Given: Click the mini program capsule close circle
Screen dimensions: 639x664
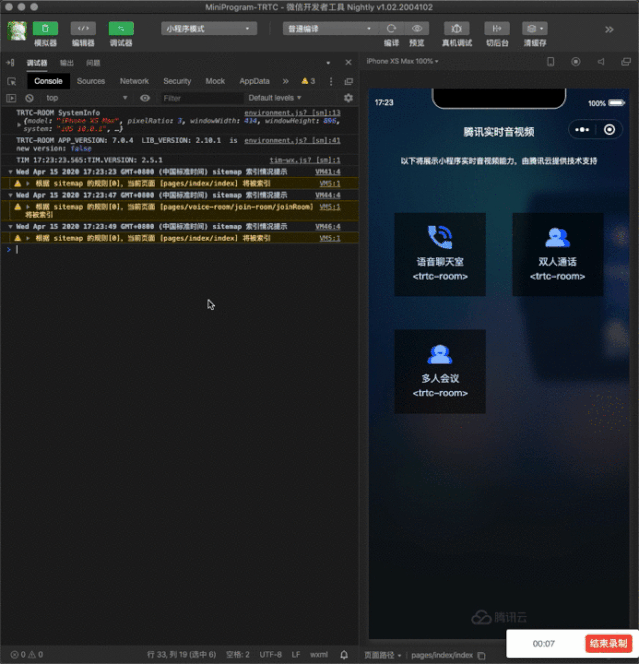Looking at the screenshot, I should pos(609,130).
